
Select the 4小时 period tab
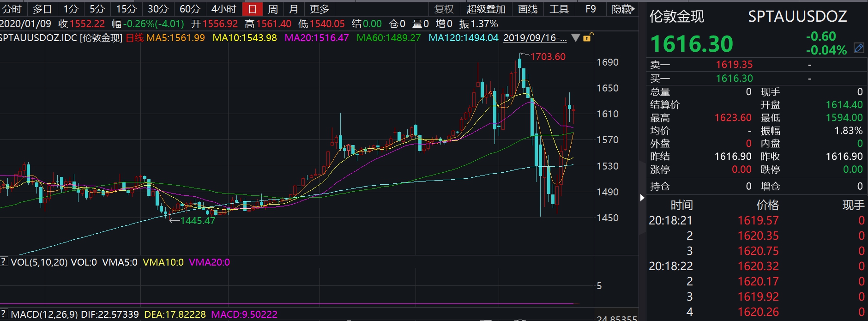tap(223, 9)
